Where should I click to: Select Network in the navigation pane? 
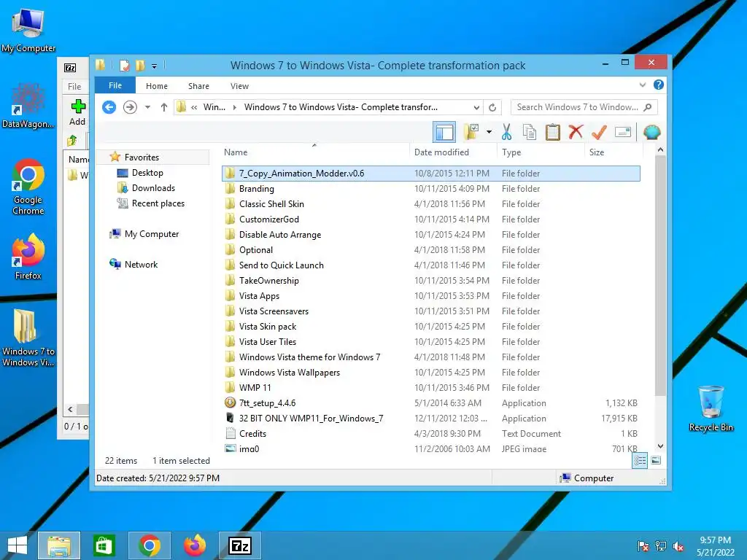(x=141, y=264)
